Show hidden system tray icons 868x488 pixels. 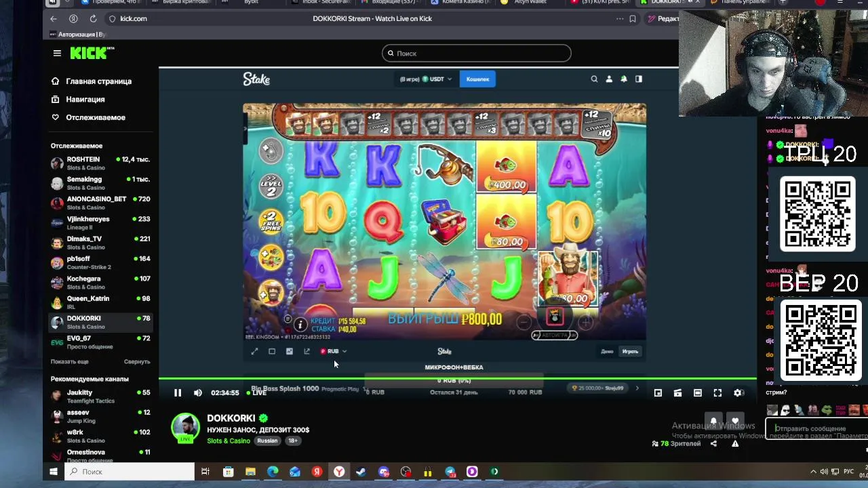[813, 472]
